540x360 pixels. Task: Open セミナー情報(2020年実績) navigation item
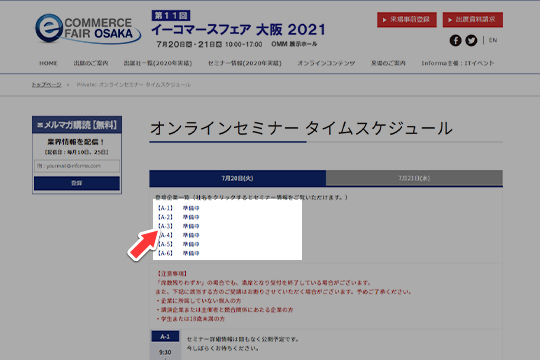coord(245,63)
